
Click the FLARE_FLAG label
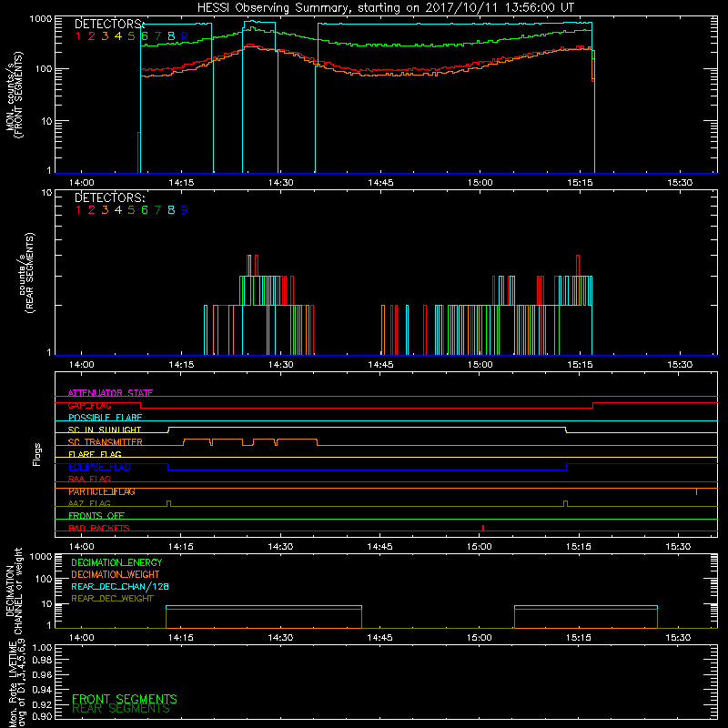tap(95, 454)
